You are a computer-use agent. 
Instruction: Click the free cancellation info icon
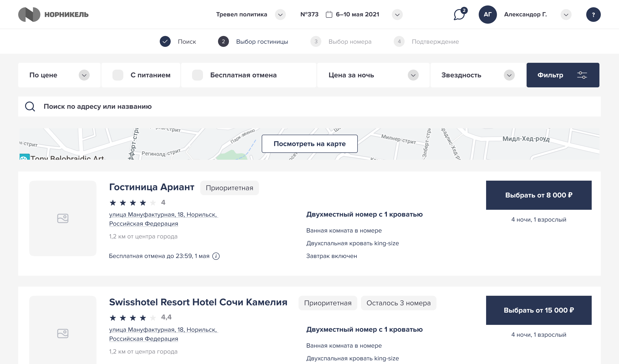click(216, 256)
